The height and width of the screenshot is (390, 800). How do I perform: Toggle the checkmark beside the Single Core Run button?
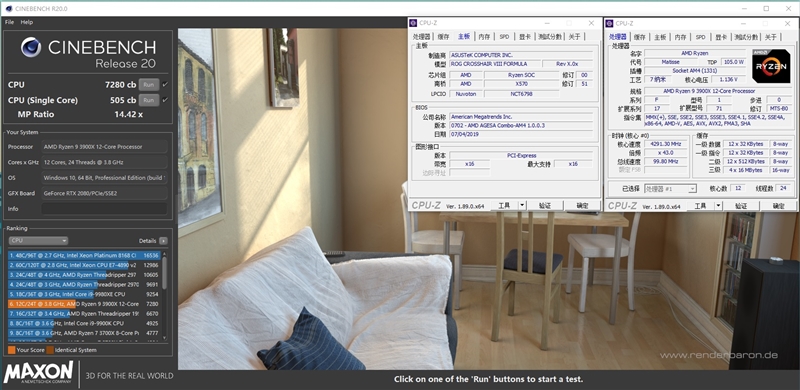click(165, 100)
